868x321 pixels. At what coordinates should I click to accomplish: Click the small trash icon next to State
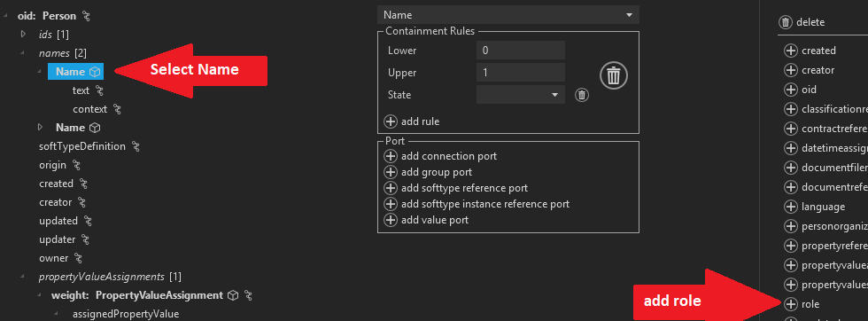[x=581, y=95]
